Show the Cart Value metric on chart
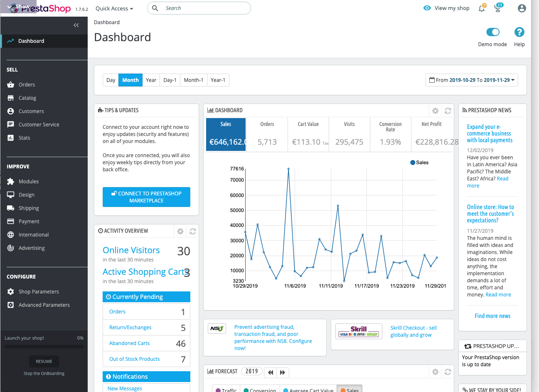Screen dimensions: 539x392 click(x=308, y=134)
